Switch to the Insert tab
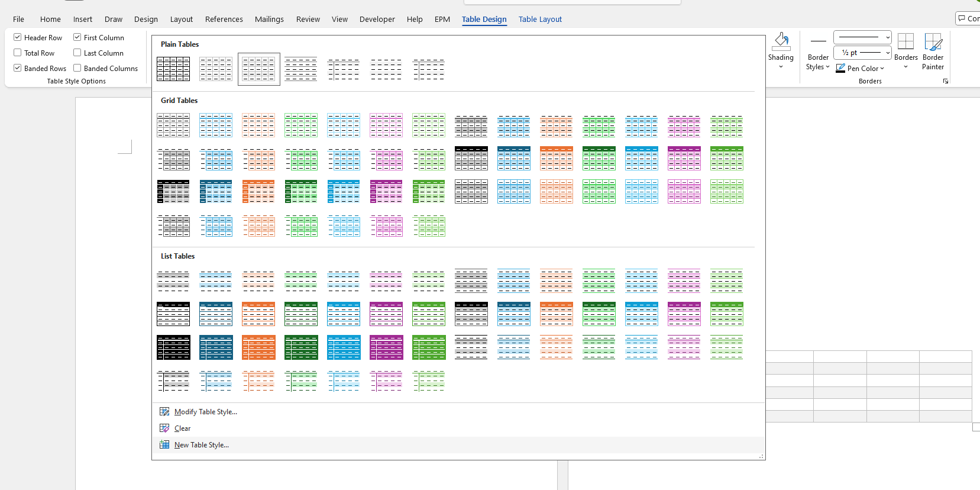Image resolution: width=980 pixels, height=490 pixels. (x=83, y=19)
